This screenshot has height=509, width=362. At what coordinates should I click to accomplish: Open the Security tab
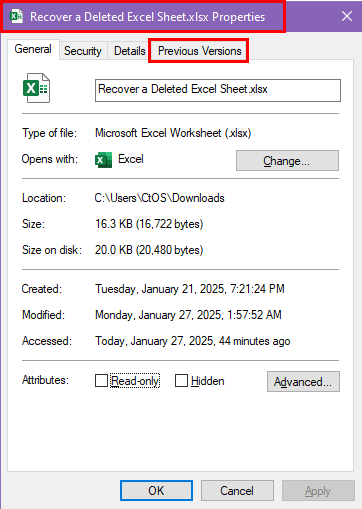pyautogui.click(x=83, y=51)
